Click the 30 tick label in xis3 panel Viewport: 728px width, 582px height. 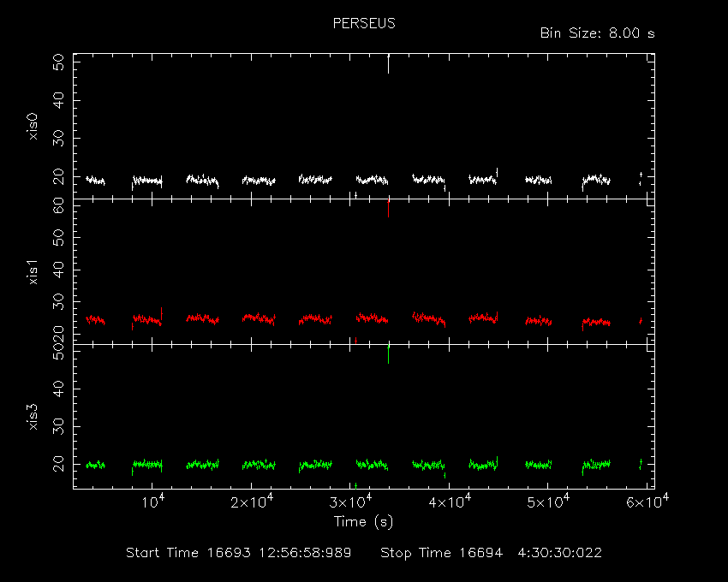(58, 426)
